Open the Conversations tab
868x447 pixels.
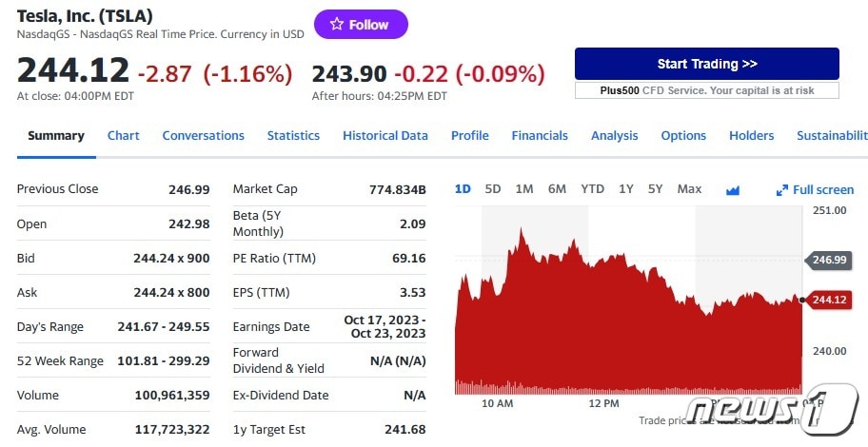(203, 136)
